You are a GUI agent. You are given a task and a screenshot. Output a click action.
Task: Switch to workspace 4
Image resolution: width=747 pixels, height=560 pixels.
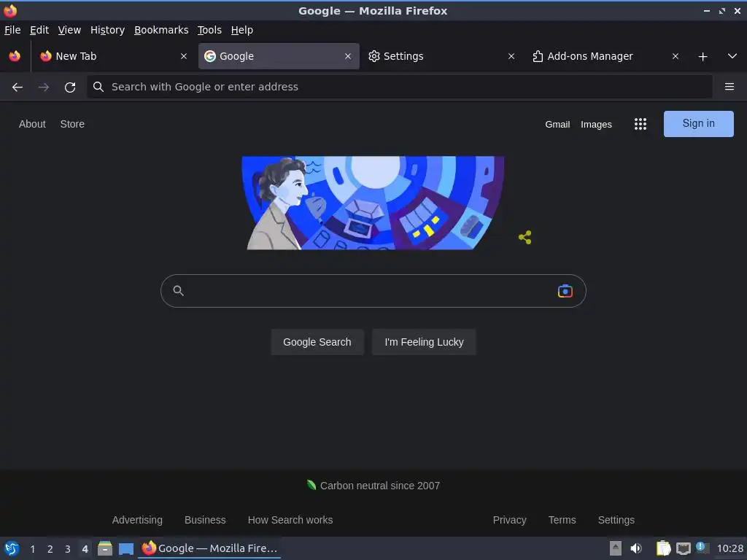point(85,549)
